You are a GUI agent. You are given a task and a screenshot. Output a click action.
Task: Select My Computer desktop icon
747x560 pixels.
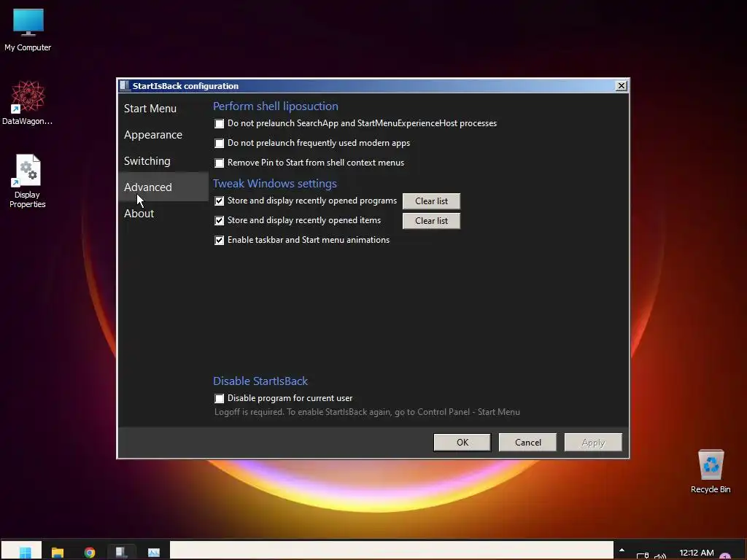pyautogui.click(x=28, y=29)
